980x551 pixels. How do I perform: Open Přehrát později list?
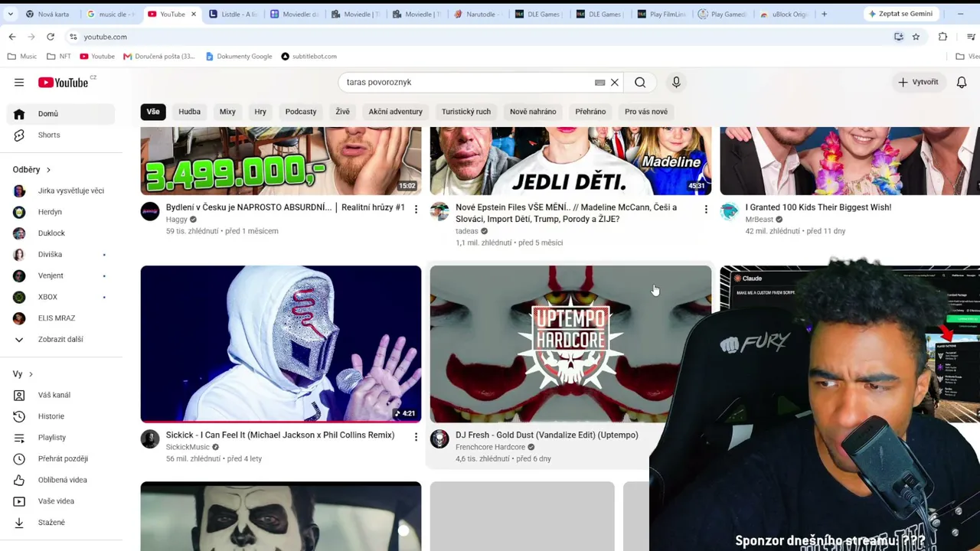pyautogui.click(x=61, y=459)
